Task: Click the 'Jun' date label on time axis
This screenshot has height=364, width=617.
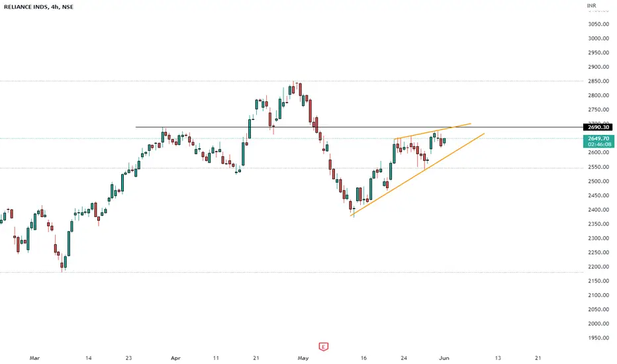Action: point(444,358)
